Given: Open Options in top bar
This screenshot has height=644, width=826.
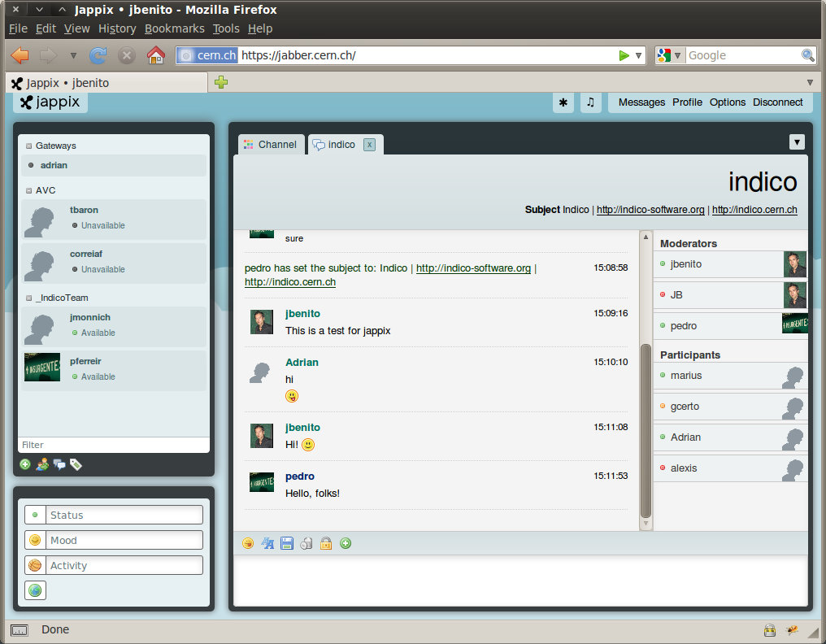Looking at the screenshot, I should (728, 102).
